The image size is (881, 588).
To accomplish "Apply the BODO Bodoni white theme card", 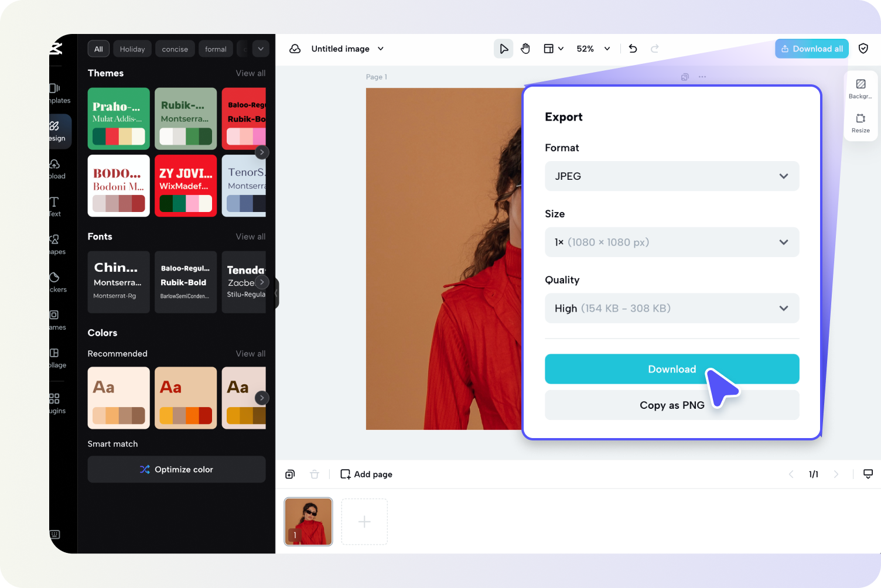I will pos(119,186).
